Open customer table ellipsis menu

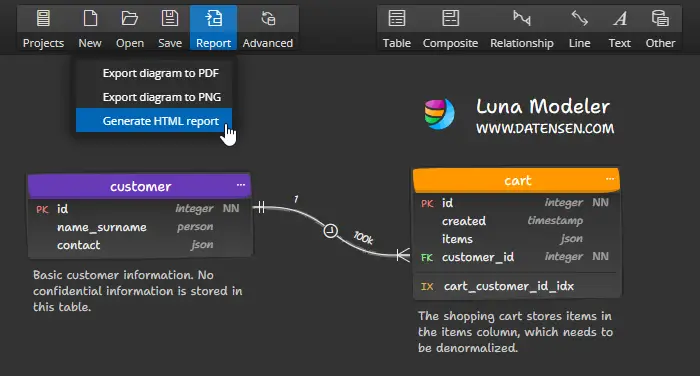241,185
